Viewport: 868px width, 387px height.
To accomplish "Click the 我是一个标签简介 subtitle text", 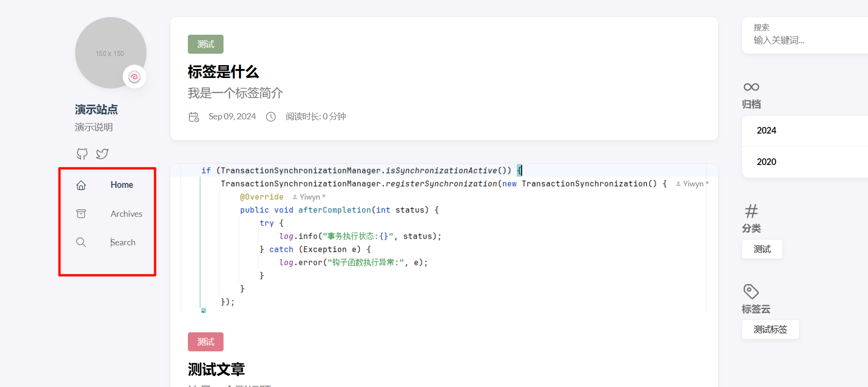I will pos(235,93).
